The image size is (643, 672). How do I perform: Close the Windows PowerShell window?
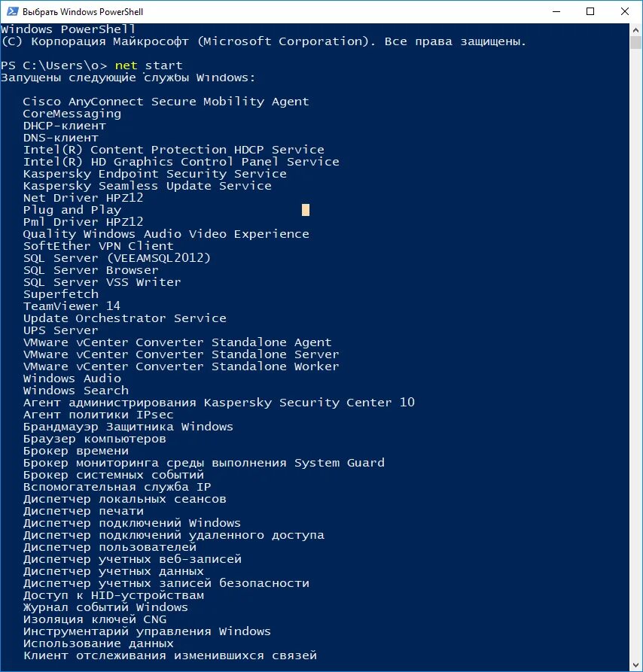625,11
